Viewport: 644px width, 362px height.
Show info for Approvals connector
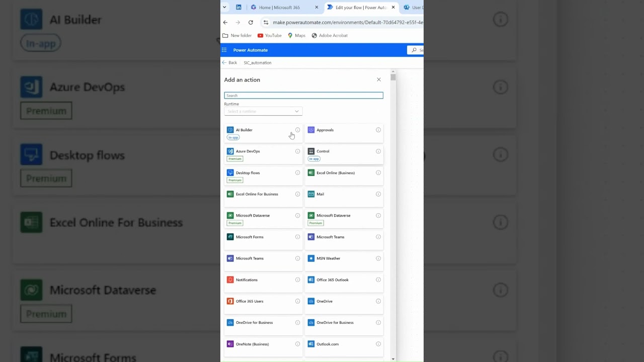click(x=378, y=130)
